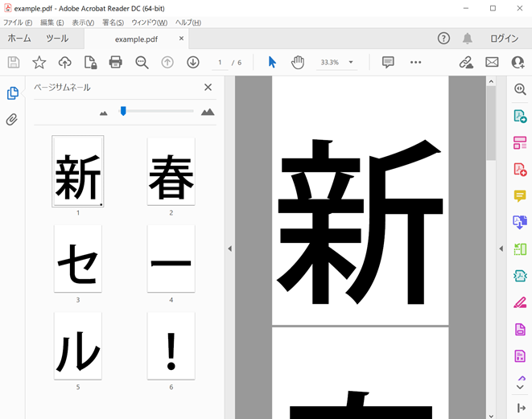Close the ページサムネール panel
The height and width of the screenshot is (419, 532).
[208, 87]
